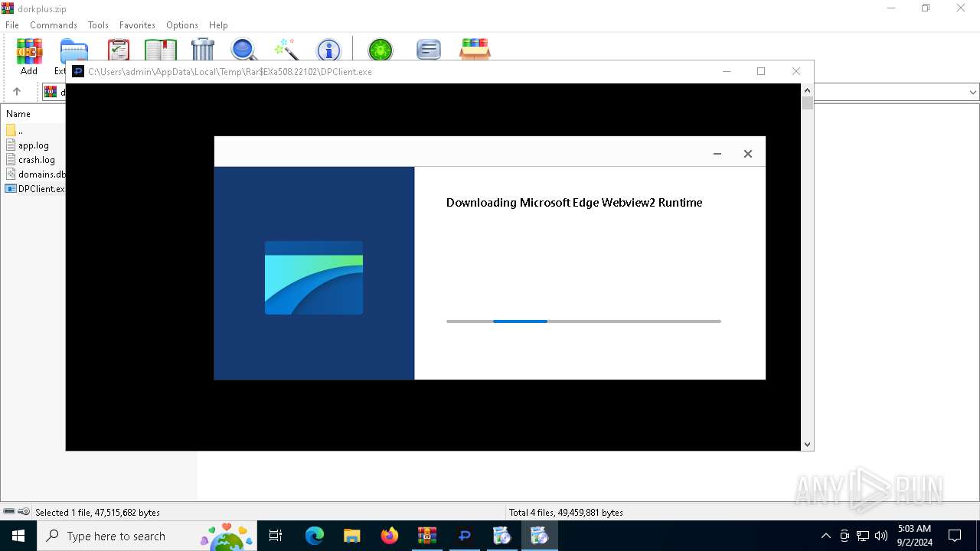Image resolution: width=980 pixels, height=551 pixels.
Task: Click the taskbar search box
Action: click(x=145, y=536)
